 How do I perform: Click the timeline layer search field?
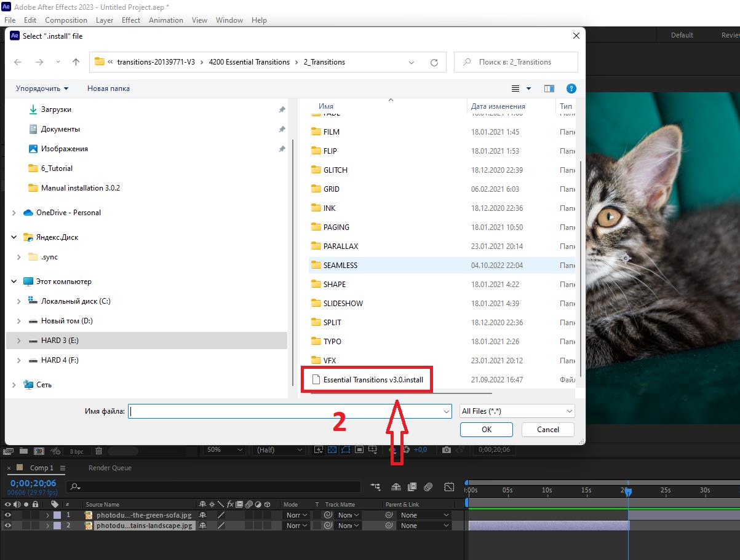tap(213, 486)
